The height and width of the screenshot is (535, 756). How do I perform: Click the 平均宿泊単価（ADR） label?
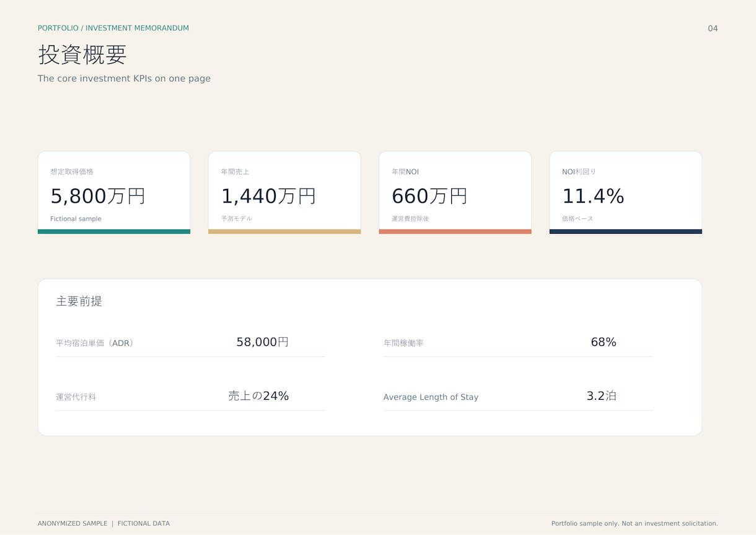click(95, 343)
